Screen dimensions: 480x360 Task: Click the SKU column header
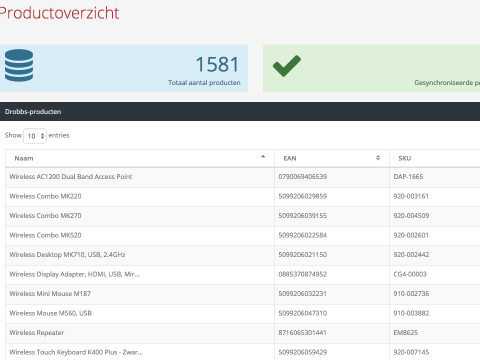click(405, 158)
